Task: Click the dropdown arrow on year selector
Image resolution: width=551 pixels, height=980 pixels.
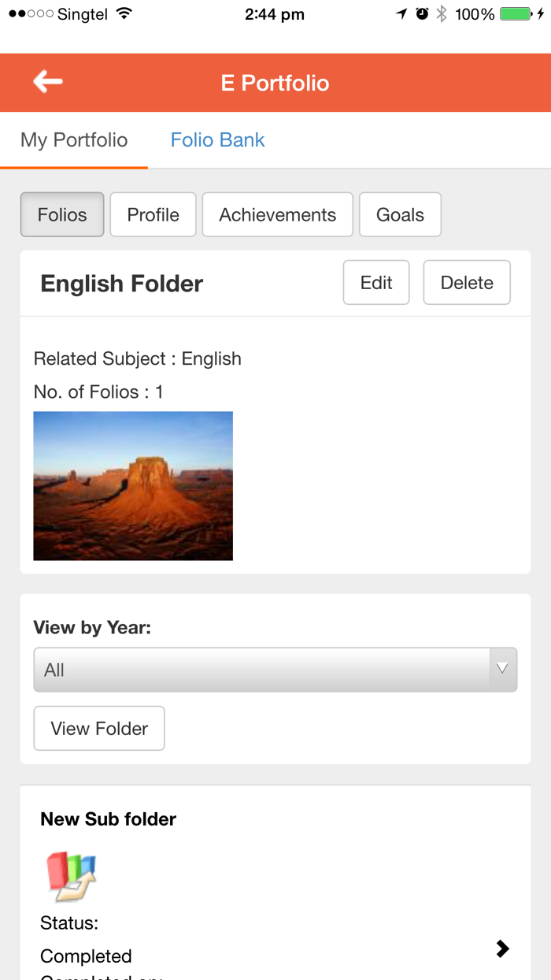Action: click(x=502, y=670)
